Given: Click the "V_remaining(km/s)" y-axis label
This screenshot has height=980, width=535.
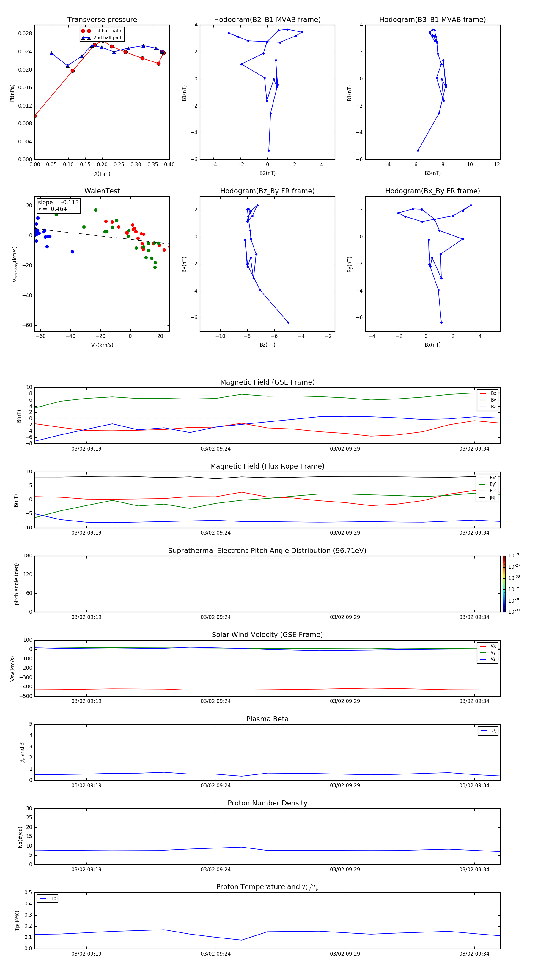Looking at the screenshot, I should tap(15, 264).
